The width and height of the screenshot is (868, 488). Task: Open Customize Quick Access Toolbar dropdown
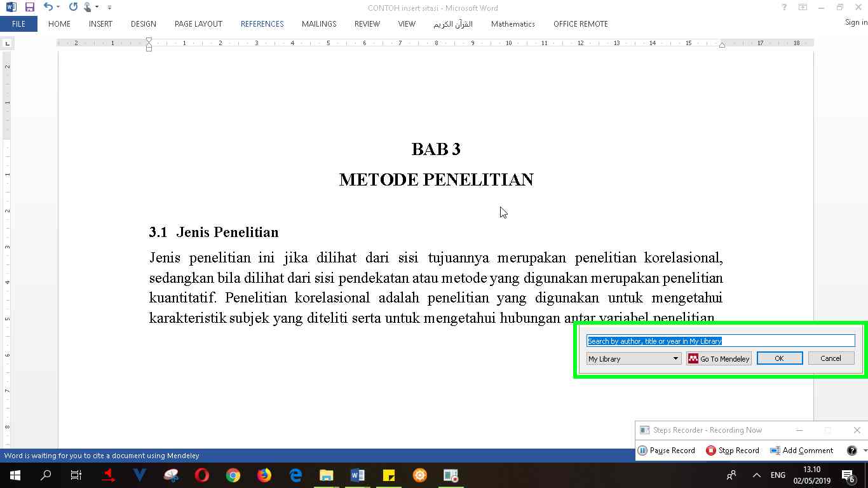[x=109, y=8]
